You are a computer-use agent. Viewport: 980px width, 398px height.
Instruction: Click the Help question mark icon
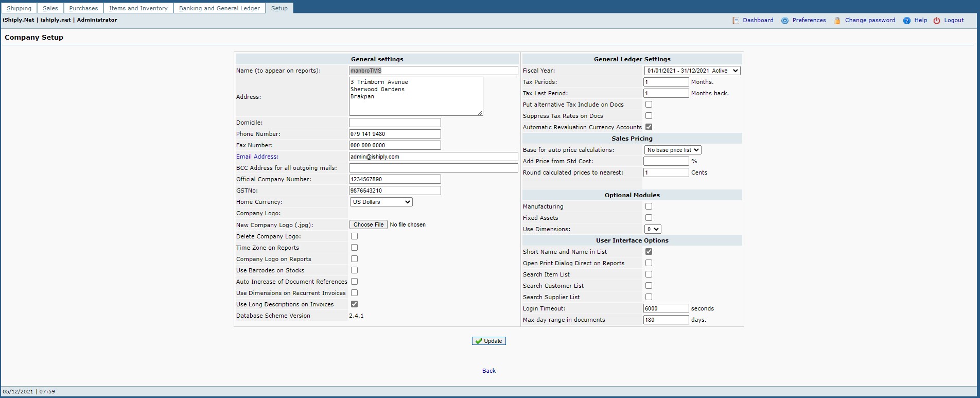(x=906, y=21)
